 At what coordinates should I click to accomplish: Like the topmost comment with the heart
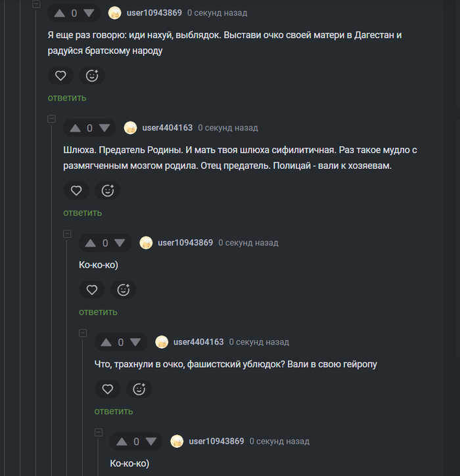coord(60,76)
